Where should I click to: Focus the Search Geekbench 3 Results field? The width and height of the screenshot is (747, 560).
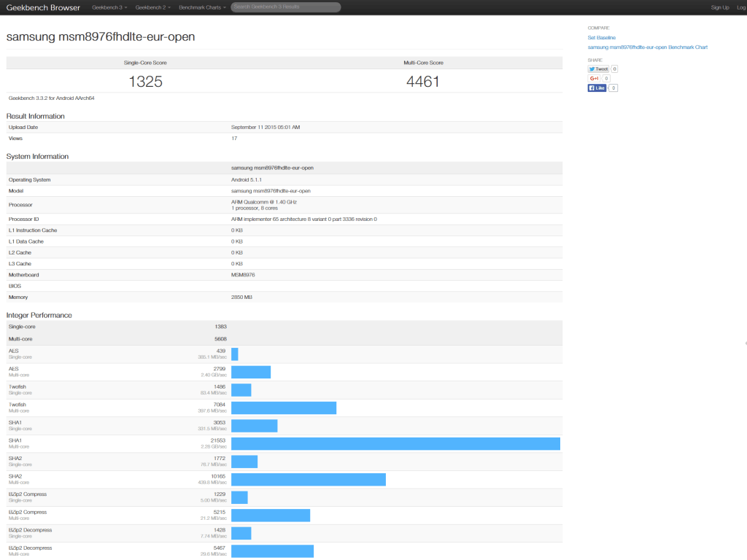(x=285, y=7)
